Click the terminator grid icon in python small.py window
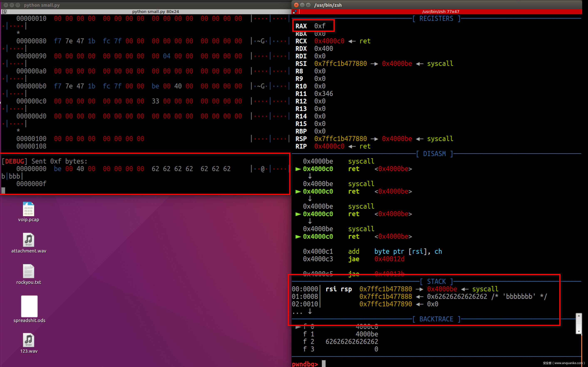Viewport: 588px width, 367px height. click(x=4, y=11)
